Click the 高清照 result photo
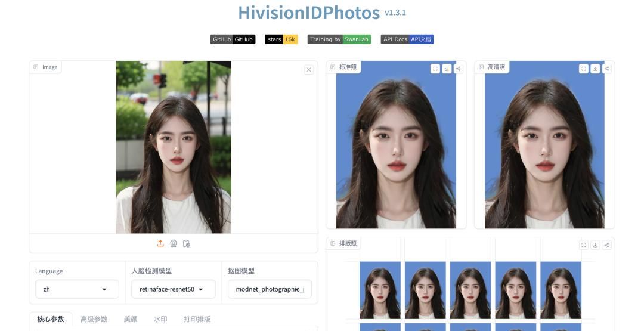644x331 pixels. tap(544, 144)
